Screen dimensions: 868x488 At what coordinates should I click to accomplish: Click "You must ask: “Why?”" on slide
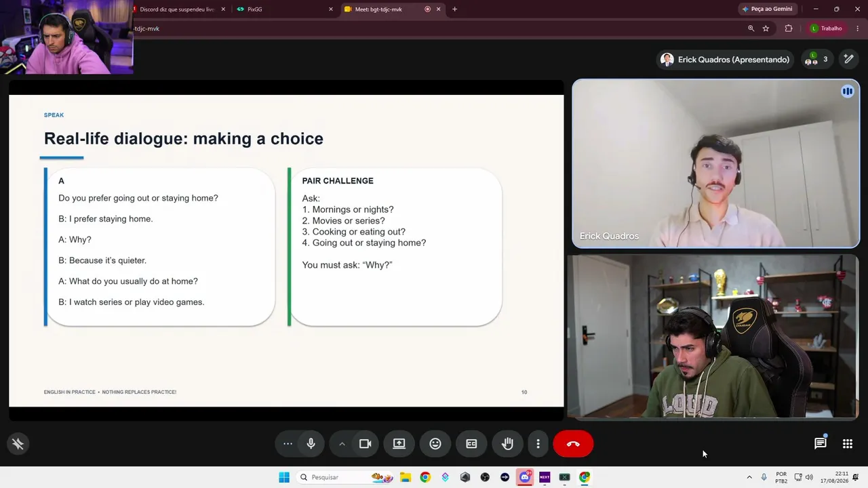pyautogui.click(x=347, y=265)
